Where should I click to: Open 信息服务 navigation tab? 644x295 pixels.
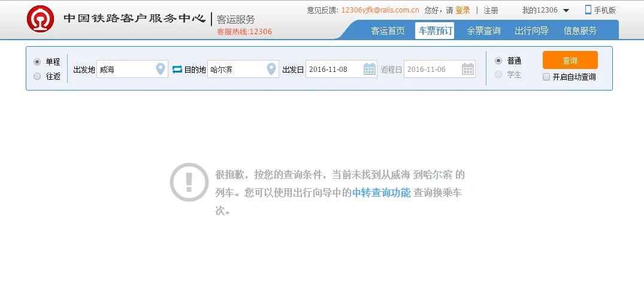click(580, 31)
